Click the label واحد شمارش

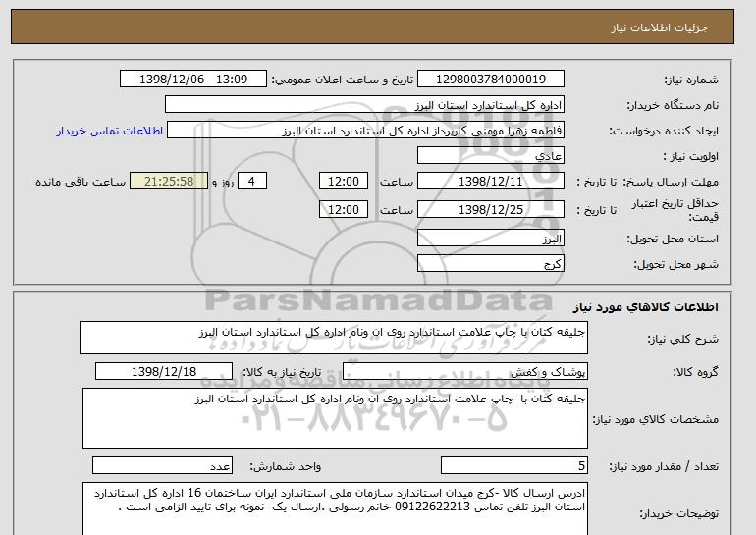coord(285,466)
